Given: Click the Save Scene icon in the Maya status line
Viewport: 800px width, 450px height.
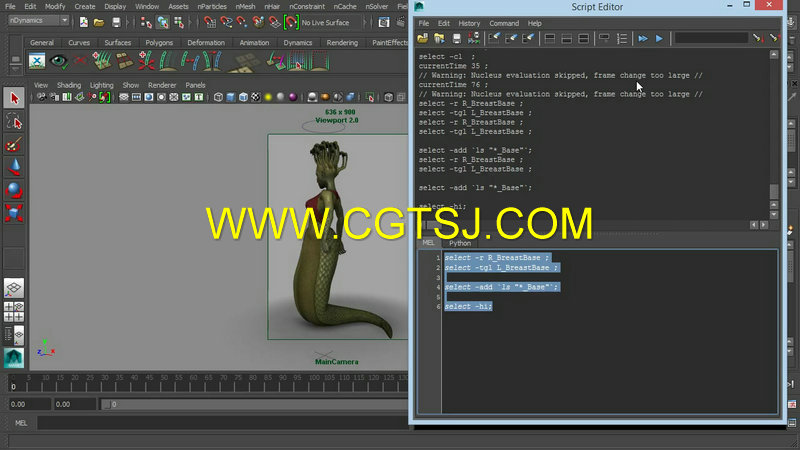Looking at the screenshot, I should [116, 22].
